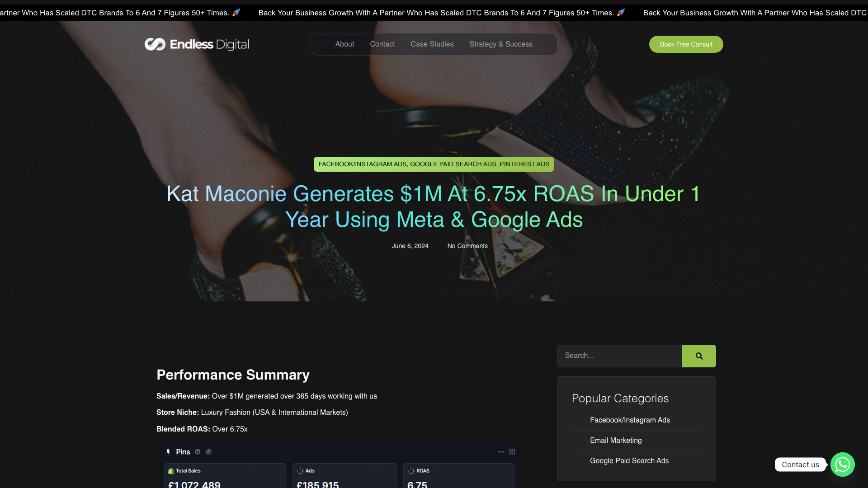The width and height of the screenshot is (868, 488).
Task: Click the Book Free Consult button
Action: click(x=686, y=44)
